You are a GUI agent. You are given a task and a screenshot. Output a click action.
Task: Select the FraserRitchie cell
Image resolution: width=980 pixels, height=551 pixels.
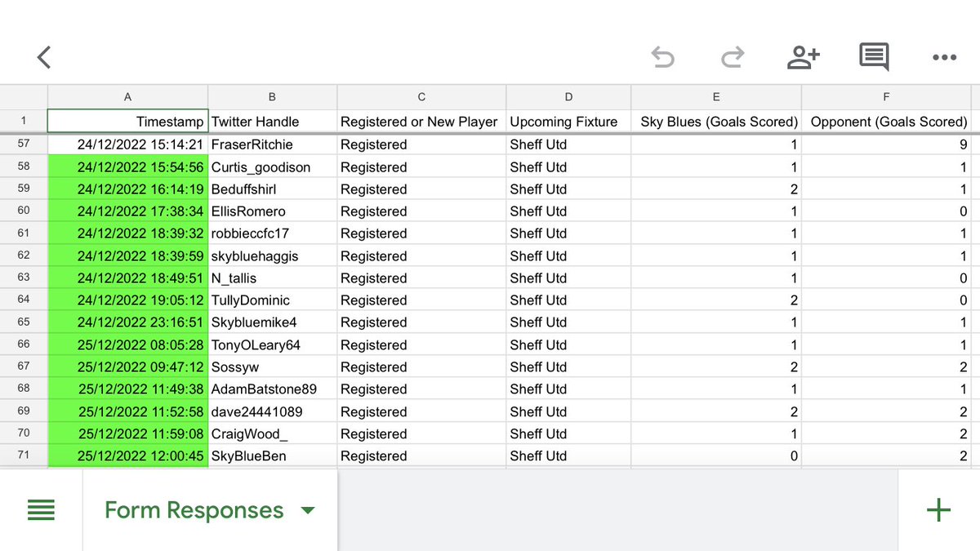coord(272,144)
